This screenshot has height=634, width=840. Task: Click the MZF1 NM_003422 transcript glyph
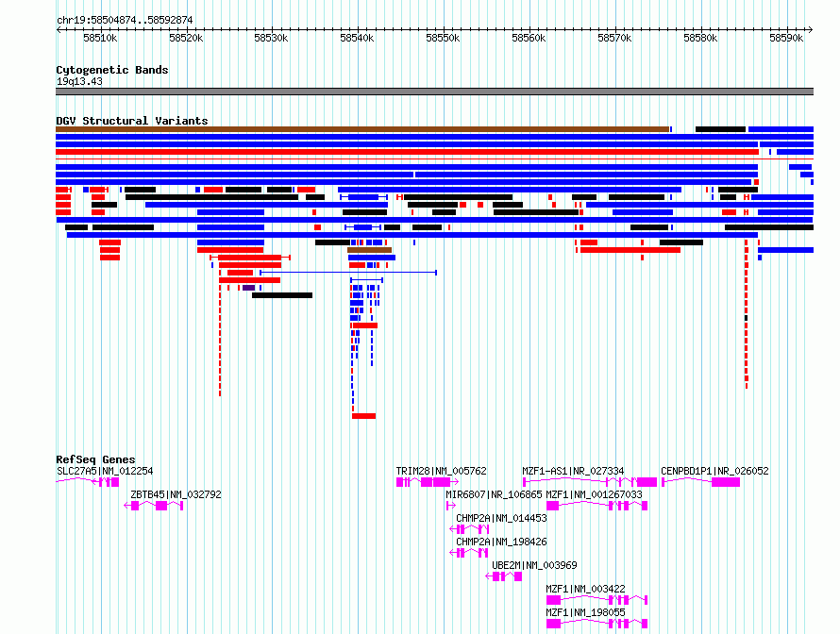596,600
